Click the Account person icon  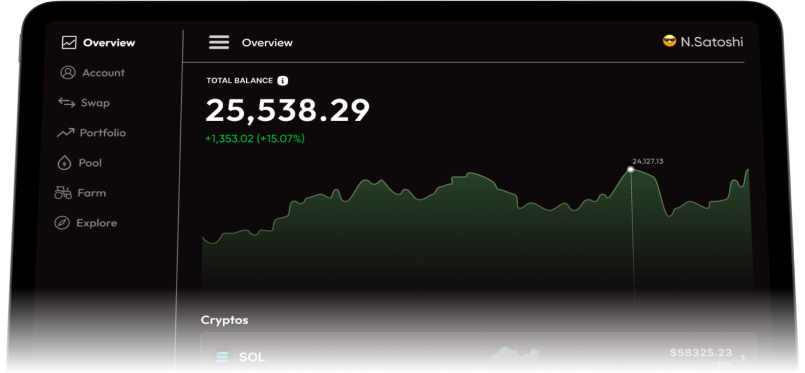(x=67, y=73)
